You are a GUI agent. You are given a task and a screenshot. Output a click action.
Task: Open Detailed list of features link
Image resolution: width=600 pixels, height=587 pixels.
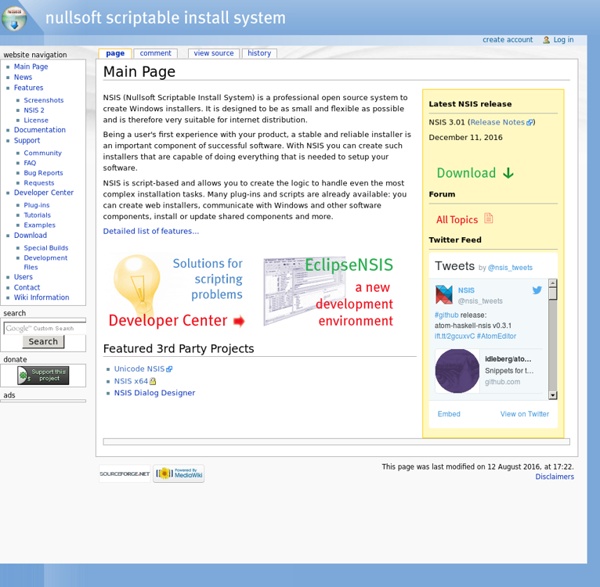click(x=151, y=231)
